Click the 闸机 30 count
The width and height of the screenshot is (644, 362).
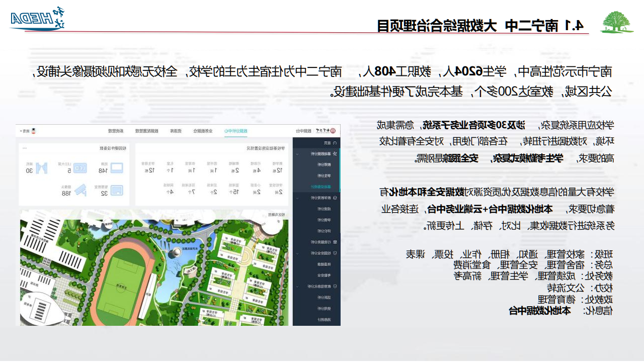tap(30, 170)
